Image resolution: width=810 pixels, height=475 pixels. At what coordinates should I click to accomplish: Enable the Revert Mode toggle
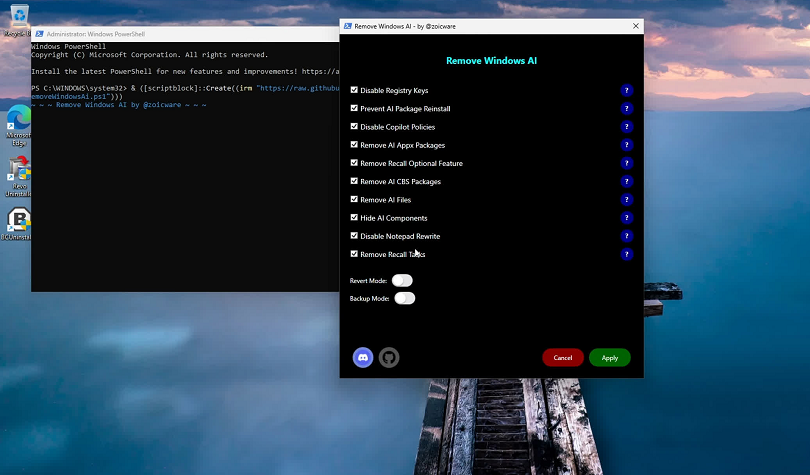[402, 281]
